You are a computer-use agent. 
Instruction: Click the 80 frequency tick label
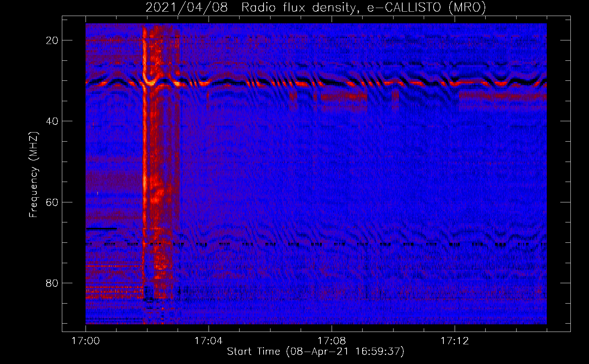(52, 283)
